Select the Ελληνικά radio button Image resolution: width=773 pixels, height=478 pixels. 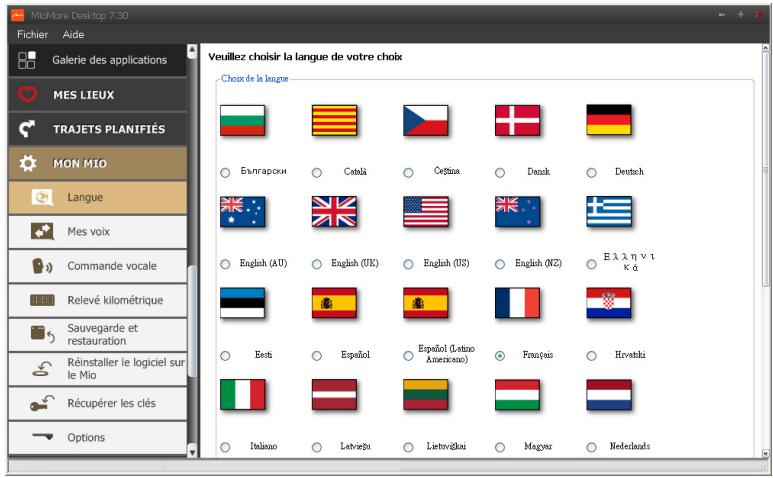(x=592, y=264)
